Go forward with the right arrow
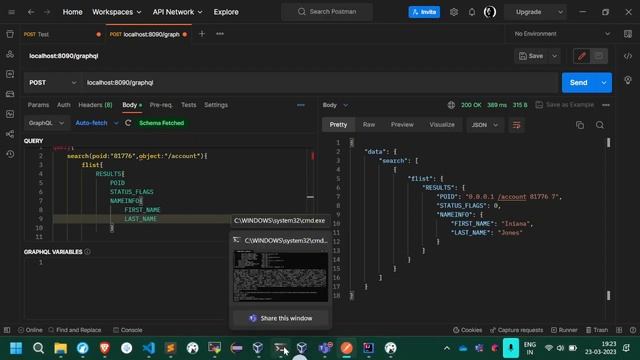The image size is (640, 360). click(x=47, y=12)
